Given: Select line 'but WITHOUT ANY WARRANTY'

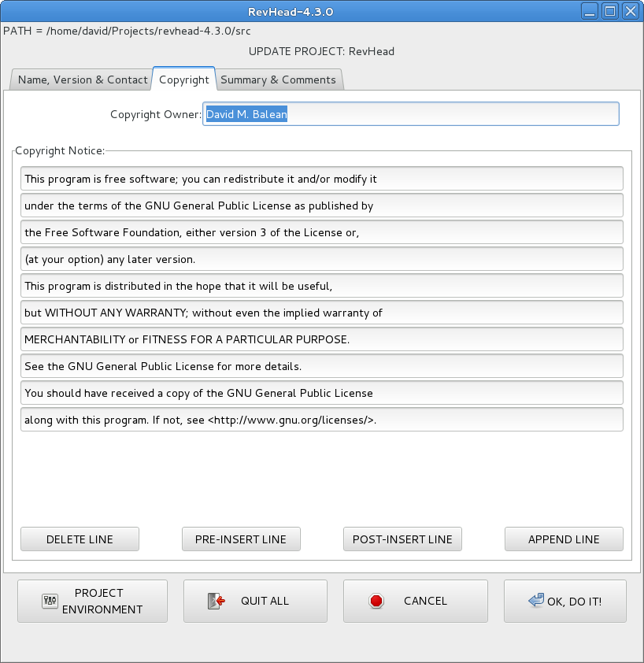Looking at the screenshot, I should point(322,313).
